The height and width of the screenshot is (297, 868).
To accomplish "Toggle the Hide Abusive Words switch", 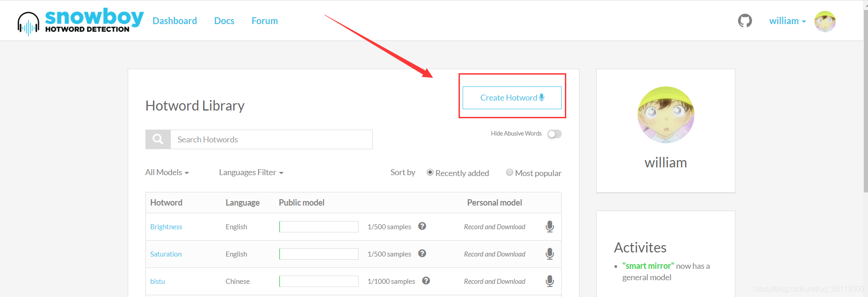I will tap(554, 134).
